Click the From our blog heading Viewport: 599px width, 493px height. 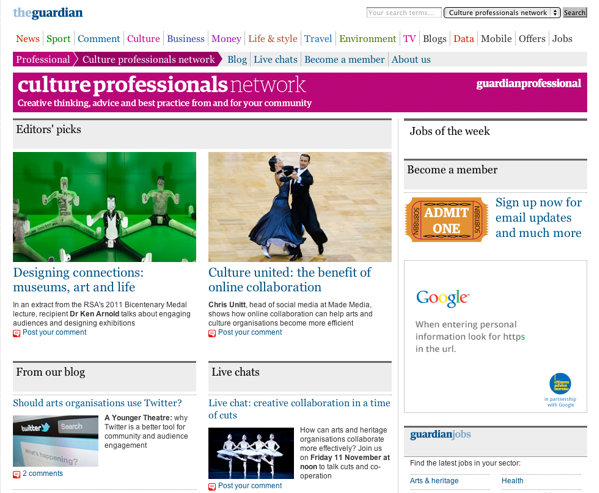tap(50, 372)
